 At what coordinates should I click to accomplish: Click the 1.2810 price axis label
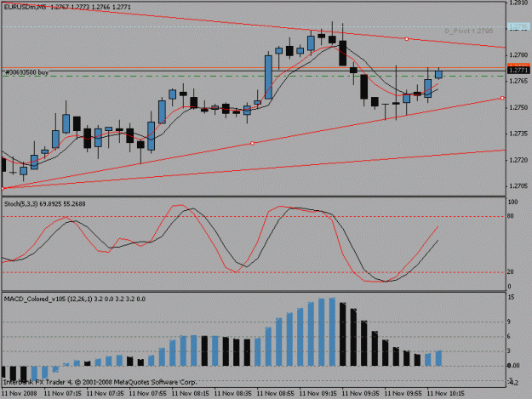pos(518,3)
